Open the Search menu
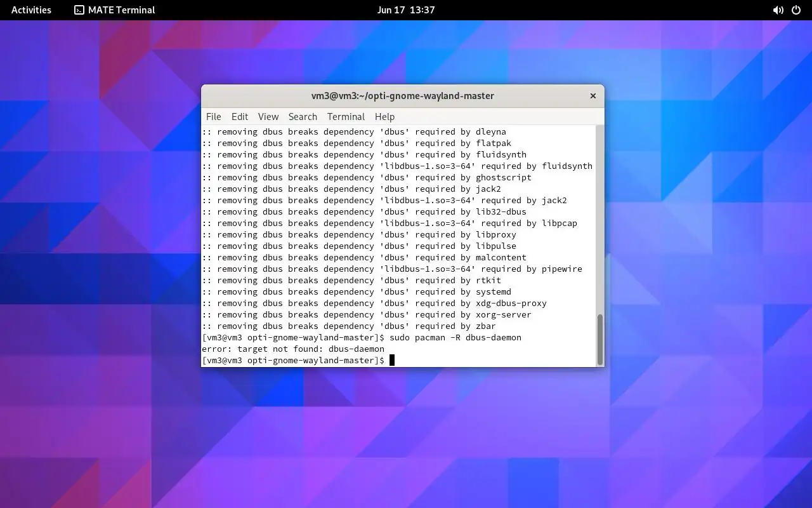 (303, 116)
